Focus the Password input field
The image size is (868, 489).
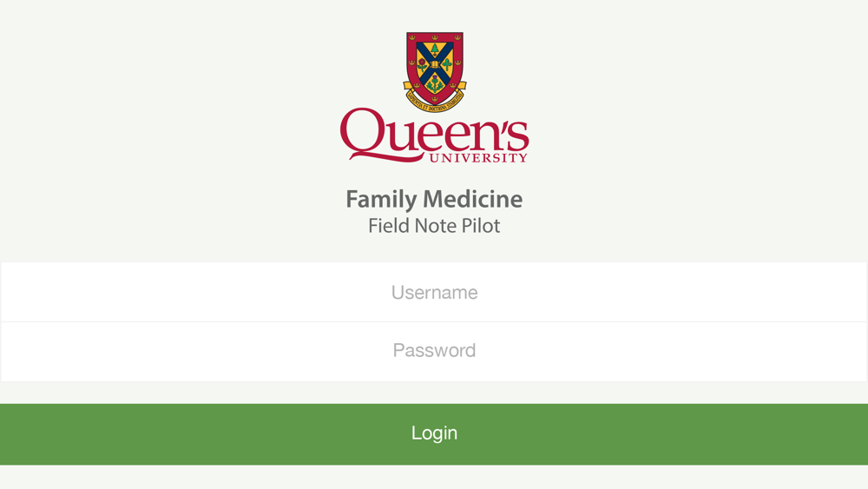[434, 351]
